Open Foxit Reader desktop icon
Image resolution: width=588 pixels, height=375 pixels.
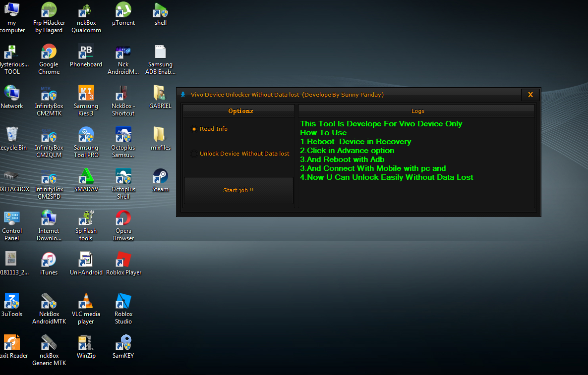(x=13, y=347)
